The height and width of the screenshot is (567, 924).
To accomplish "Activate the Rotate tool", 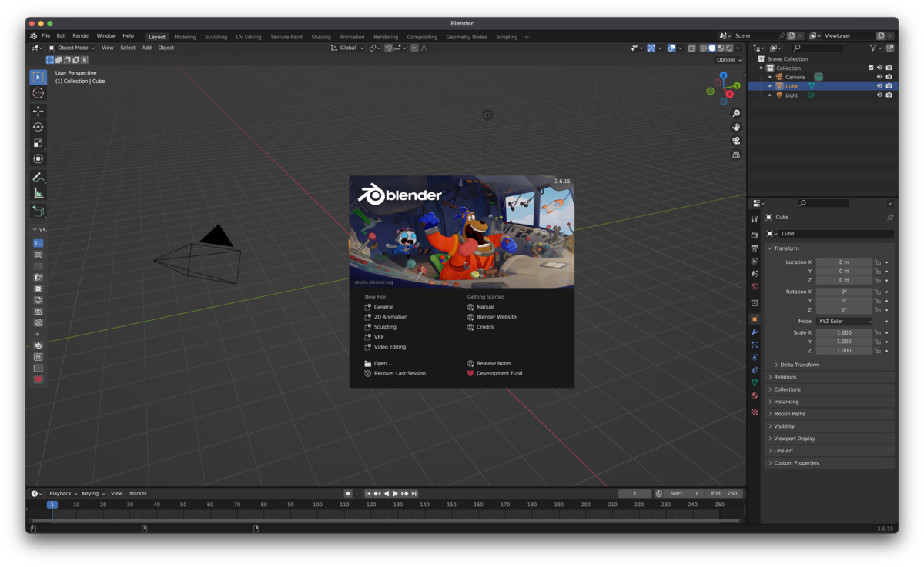I will (x=38, y=127).
